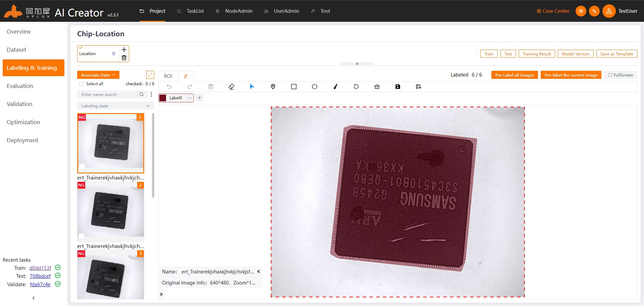Expand info panel with double-right arrow
Viewport: 644px width, 306px height.
click(x=161, y=294)
